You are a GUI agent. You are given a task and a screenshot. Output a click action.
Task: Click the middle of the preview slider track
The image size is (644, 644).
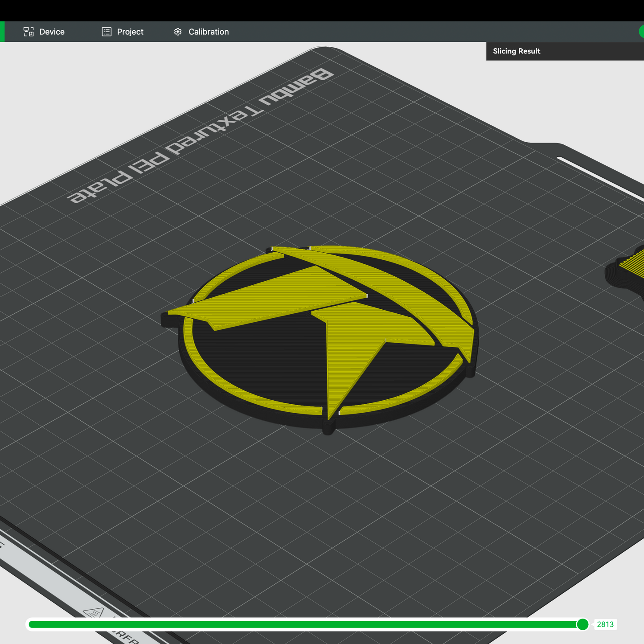[x=305, y=624]
